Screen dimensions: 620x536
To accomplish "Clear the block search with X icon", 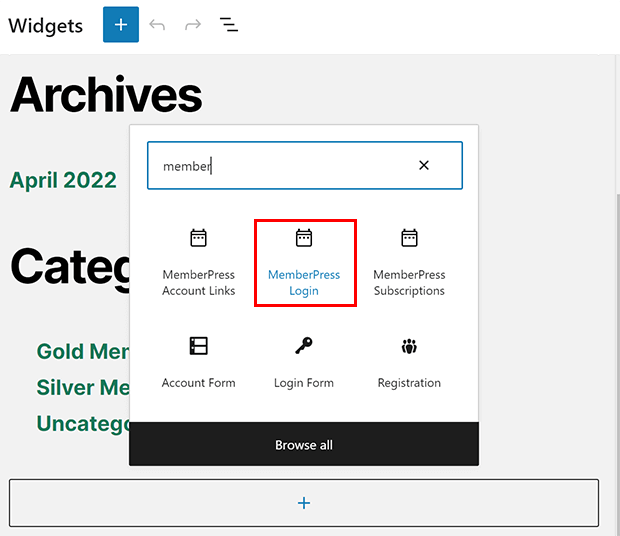I will (424, 165).
